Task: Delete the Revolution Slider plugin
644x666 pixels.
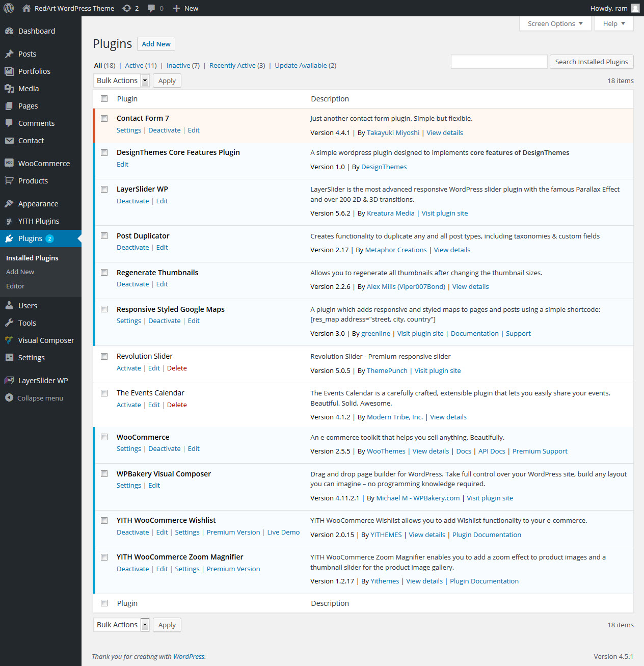Action: coord(177,368)
